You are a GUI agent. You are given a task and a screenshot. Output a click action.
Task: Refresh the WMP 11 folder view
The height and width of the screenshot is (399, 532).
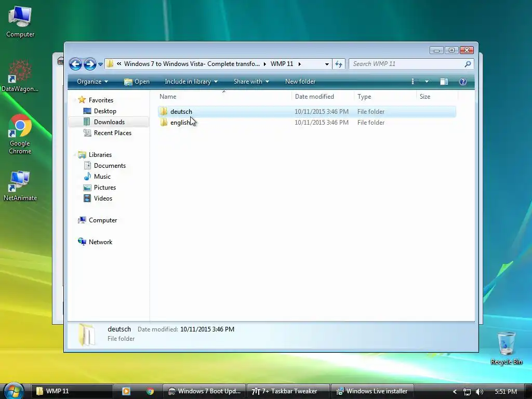pyautogui.click(x=339, y=64)
